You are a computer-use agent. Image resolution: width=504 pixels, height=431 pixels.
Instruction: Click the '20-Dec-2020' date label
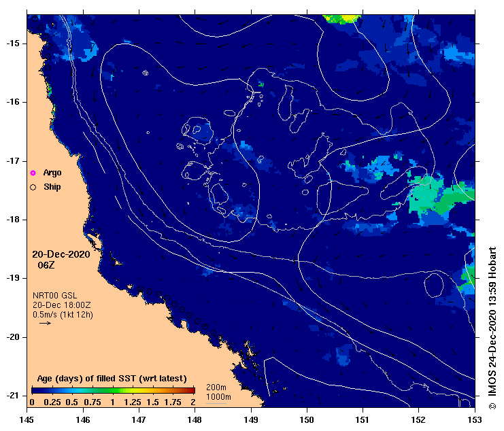61,254
